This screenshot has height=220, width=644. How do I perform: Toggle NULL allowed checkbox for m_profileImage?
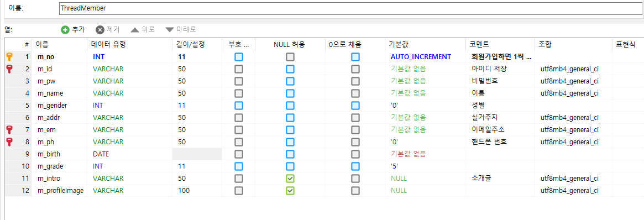point(290,191)
